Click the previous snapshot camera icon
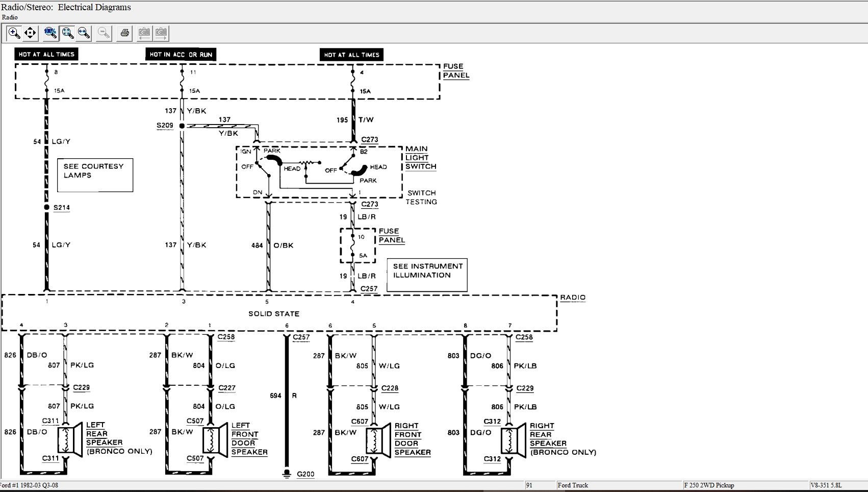The height and width of the screenshot is (492, 868). pyautogui.click(x=144, y=33)
